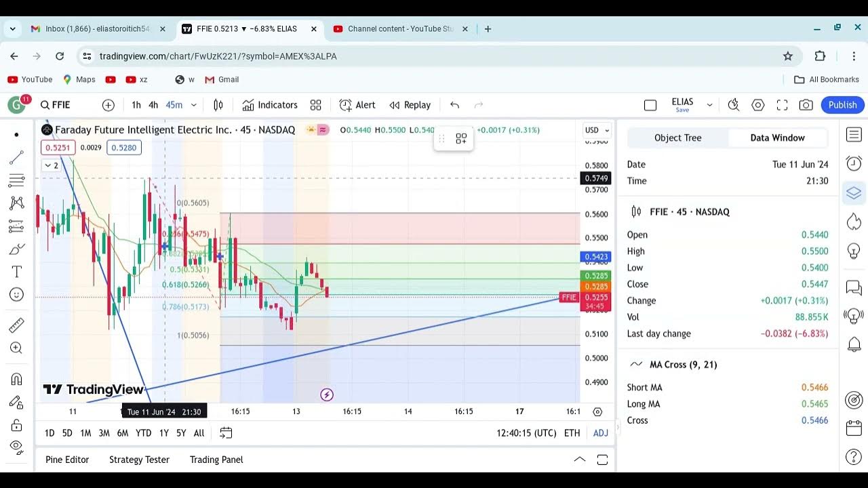The image size is (868, 488).
Task: Open indicator templates grid
Action: point(315,105)
